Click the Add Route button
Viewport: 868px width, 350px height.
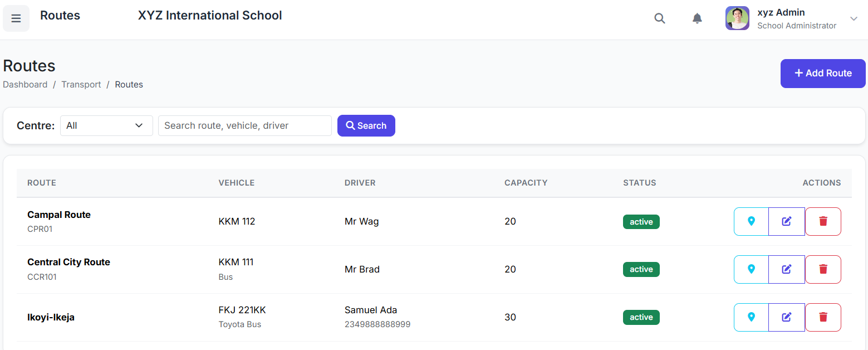click(823, 74)
